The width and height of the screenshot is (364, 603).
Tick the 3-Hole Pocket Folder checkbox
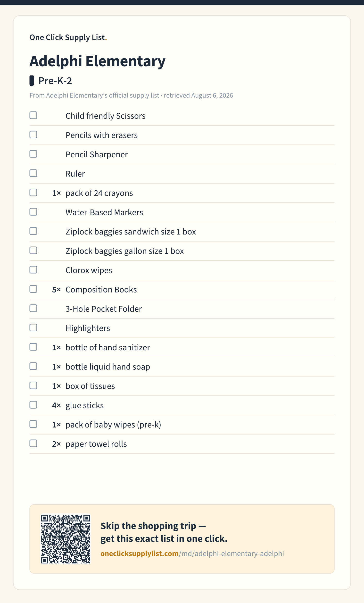point(33,308)
